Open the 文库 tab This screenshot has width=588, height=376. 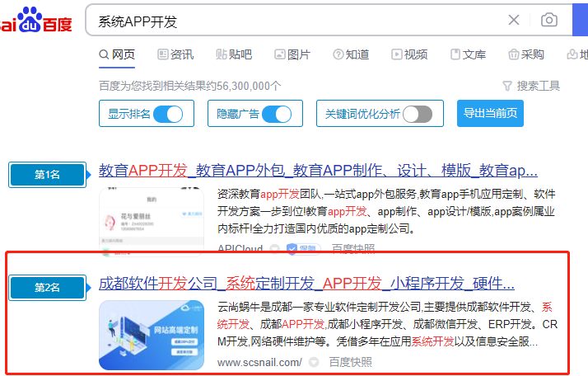[x=468, y=54]
